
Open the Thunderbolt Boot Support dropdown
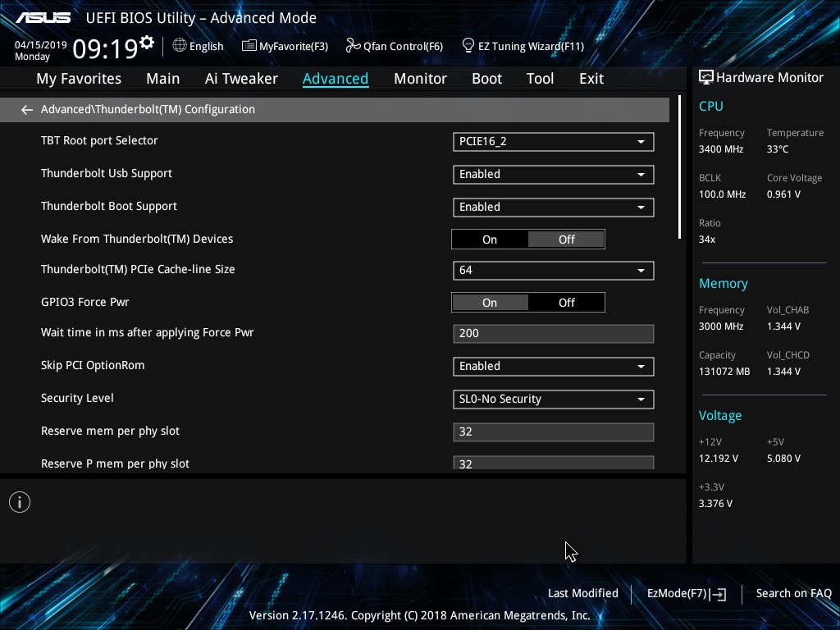coord(554,208)
